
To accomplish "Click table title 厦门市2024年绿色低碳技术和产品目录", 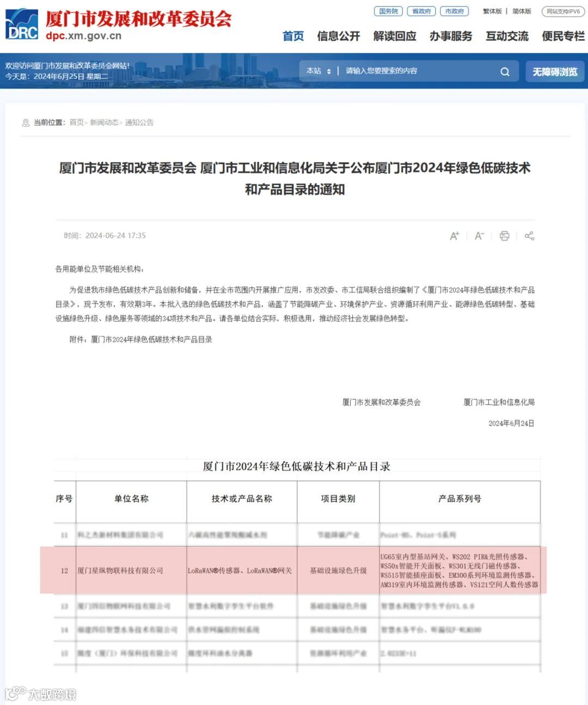I will pos(297,467).
